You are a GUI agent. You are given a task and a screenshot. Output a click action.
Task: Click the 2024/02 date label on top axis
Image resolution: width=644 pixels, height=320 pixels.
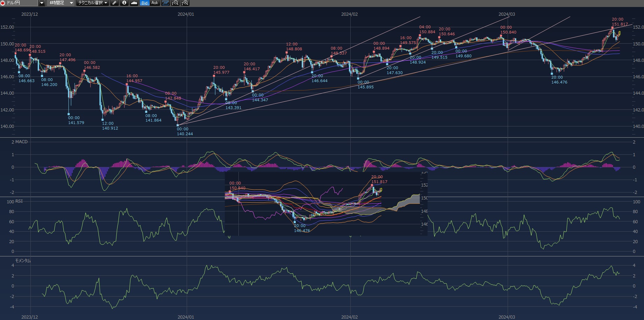coord(349,14)
